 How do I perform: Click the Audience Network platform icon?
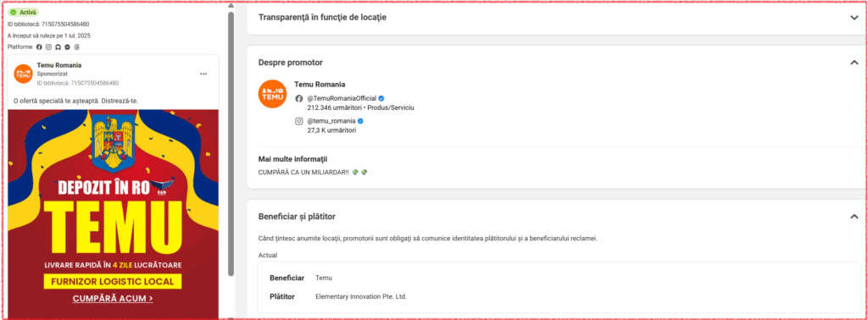coord(58,47)
